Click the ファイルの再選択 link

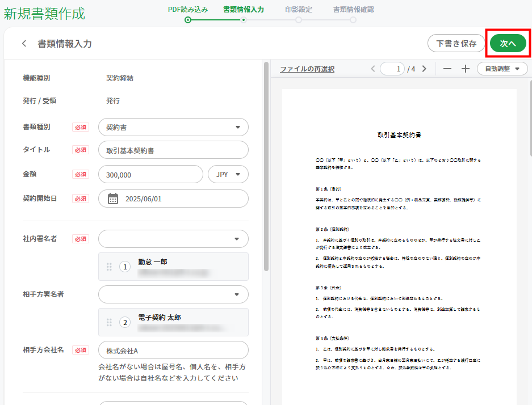tap(307, 69)
